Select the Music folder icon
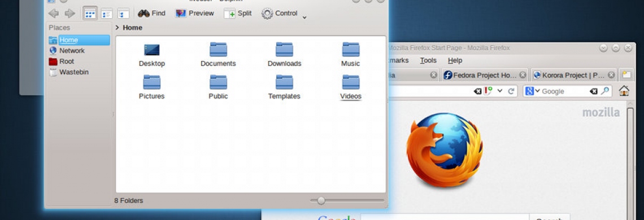 tap(351, 50)
